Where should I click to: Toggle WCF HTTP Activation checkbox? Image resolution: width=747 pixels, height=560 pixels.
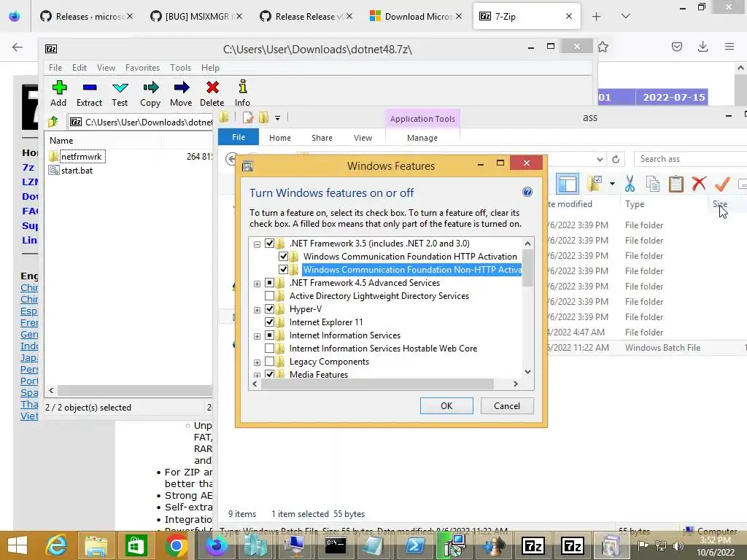[284, 257]
